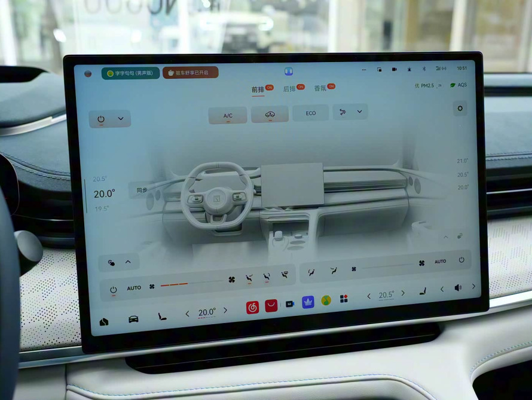
Task: Expand the climate power dropdown arrow
Action: 121,119
